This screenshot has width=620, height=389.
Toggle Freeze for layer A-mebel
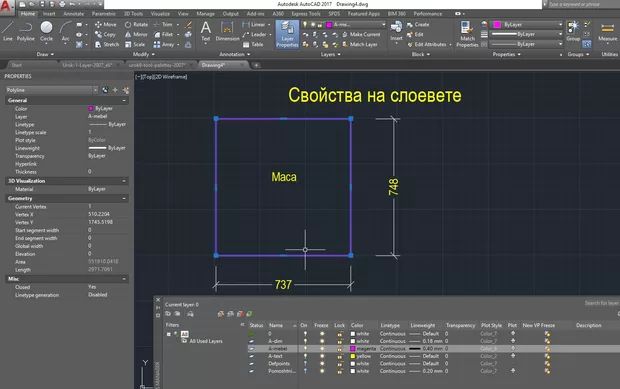coord(322,349)
